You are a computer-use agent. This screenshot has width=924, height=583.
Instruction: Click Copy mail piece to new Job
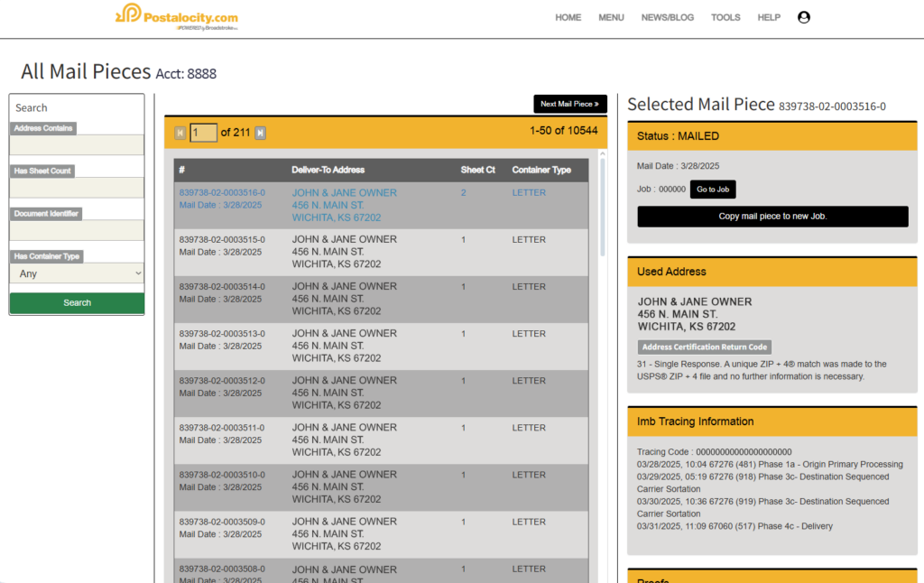[772, 217]
